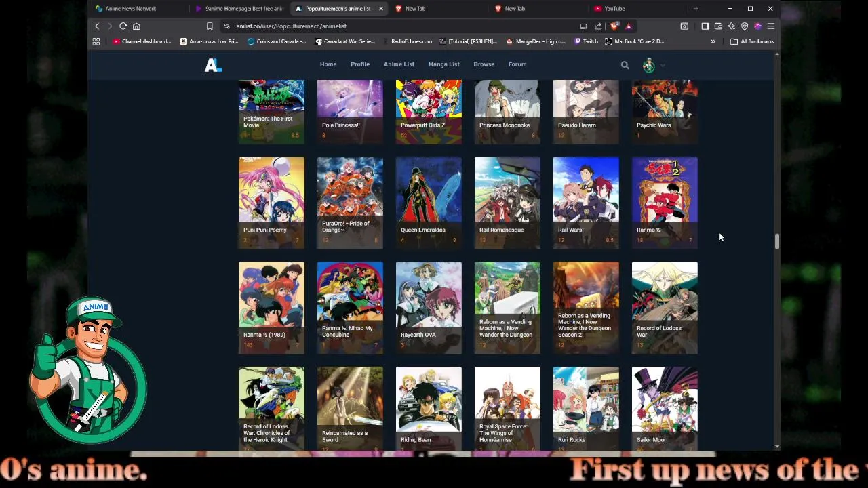
Task: Click the page vertical scrollbar thumb
Action: [776, 241]
